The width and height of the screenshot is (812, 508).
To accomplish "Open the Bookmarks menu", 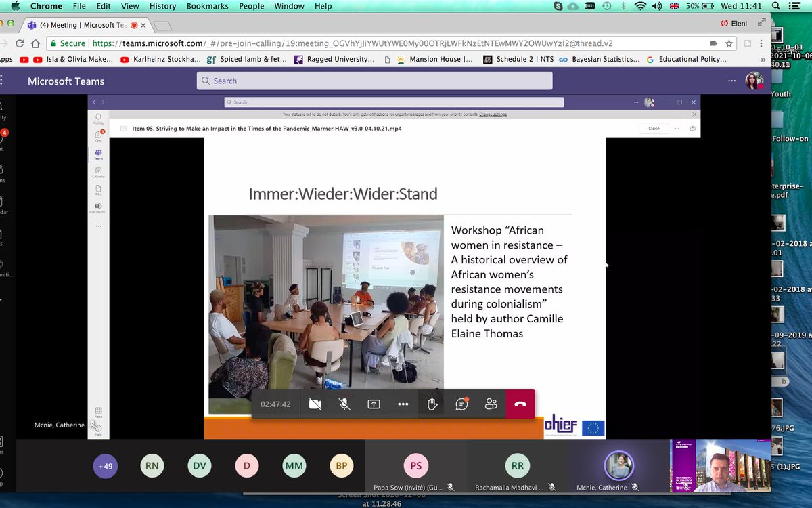I will 207,6.
